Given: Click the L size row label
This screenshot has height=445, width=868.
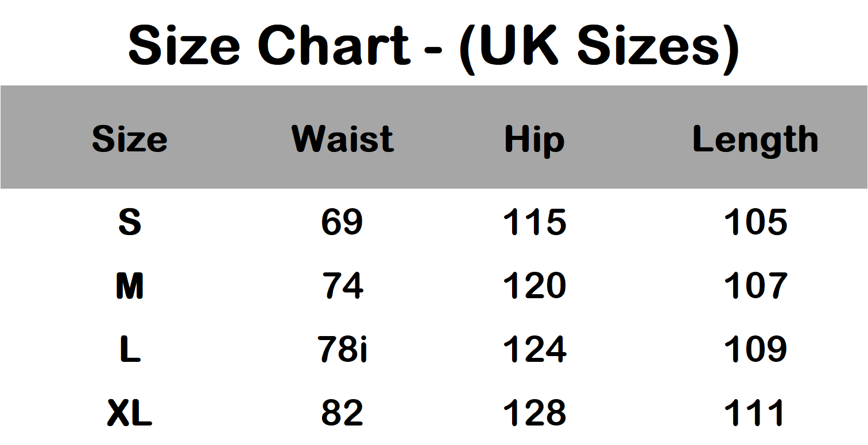Looking at the screenshot, I should pos(130,349).
